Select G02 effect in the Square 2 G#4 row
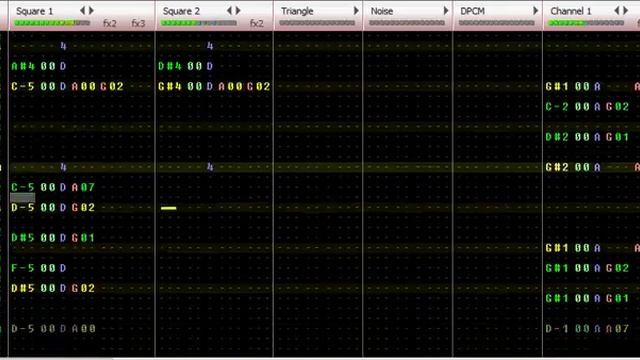Screen dimensions: 640x360 pos(259,87)
